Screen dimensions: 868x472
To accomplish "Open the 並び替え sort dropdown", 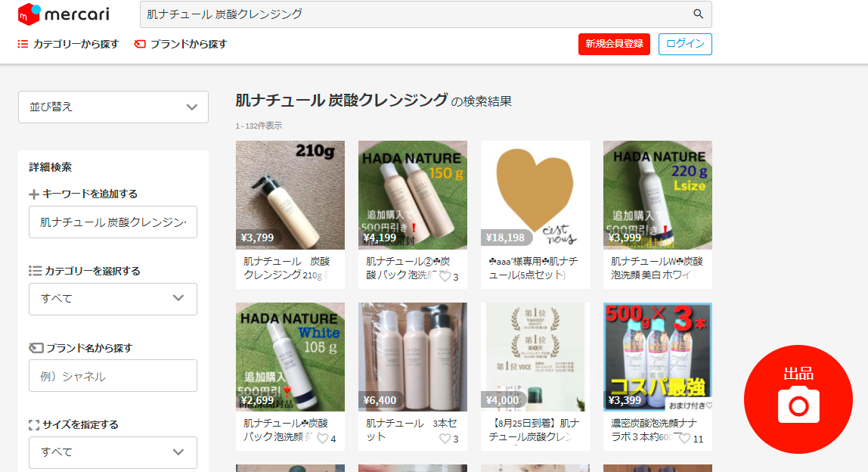I will point(113,107).
